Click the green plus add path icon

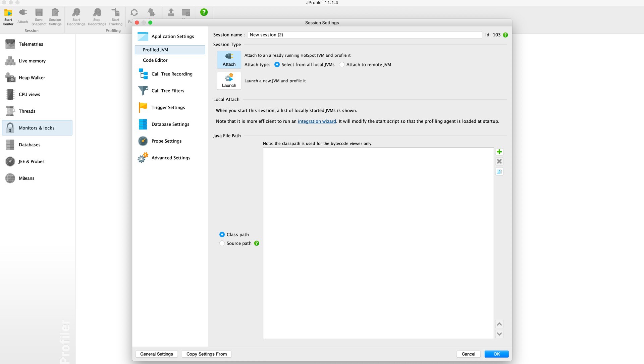tap(499, 152)
